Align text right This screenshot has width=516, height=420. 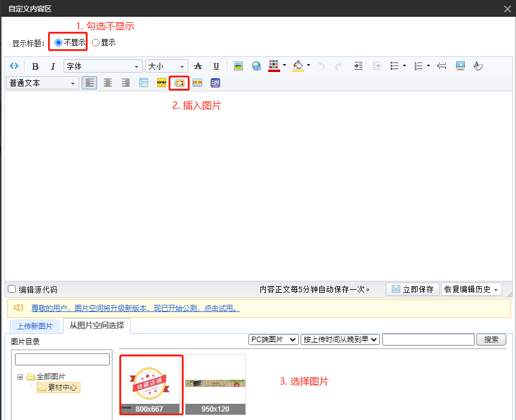(125, 83)
